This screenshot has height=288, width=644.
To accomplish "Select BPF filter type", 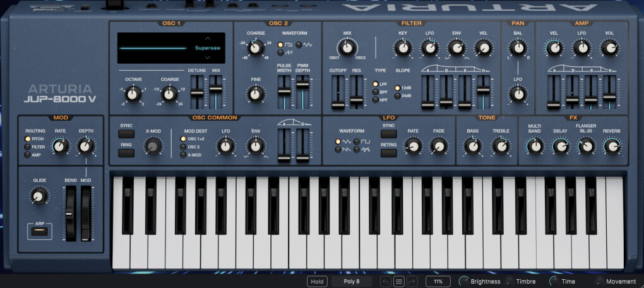I will click(376, 92).
